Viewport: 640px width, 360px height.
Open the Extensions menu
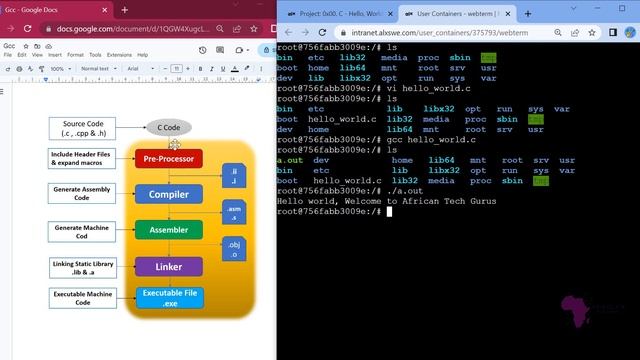[x=119, y=55]
